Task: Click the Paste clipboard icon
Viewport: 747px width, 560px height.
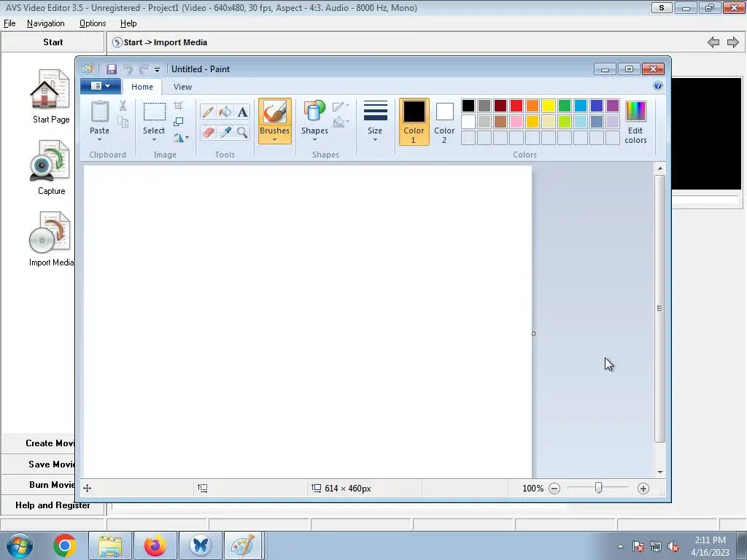Action: point(99,112)
